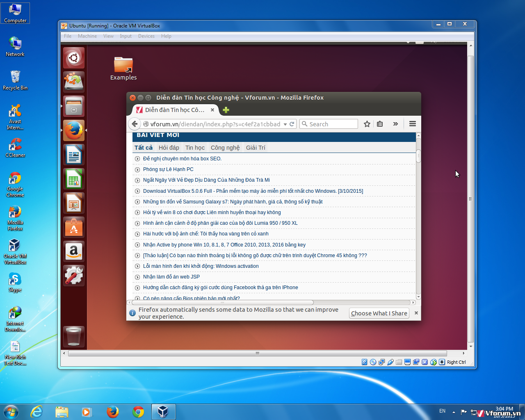Open VirtualBox Help menu

(x=166, y=36)
